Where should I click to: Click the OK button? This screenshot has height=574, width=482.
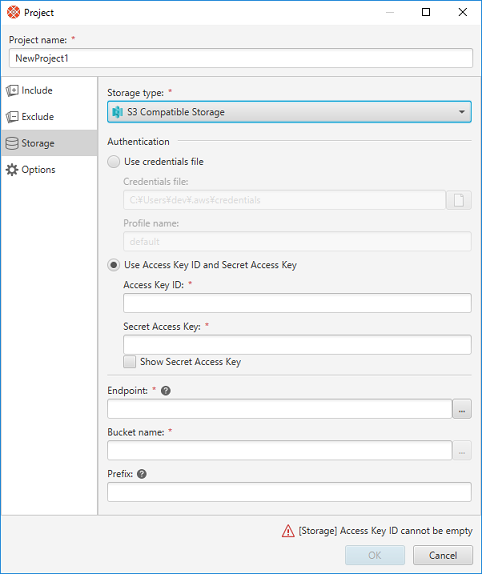tap(375, 555)
